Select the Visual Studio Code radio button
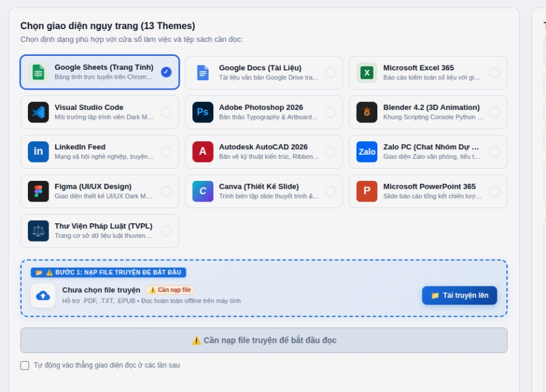 tap(166, 112)
